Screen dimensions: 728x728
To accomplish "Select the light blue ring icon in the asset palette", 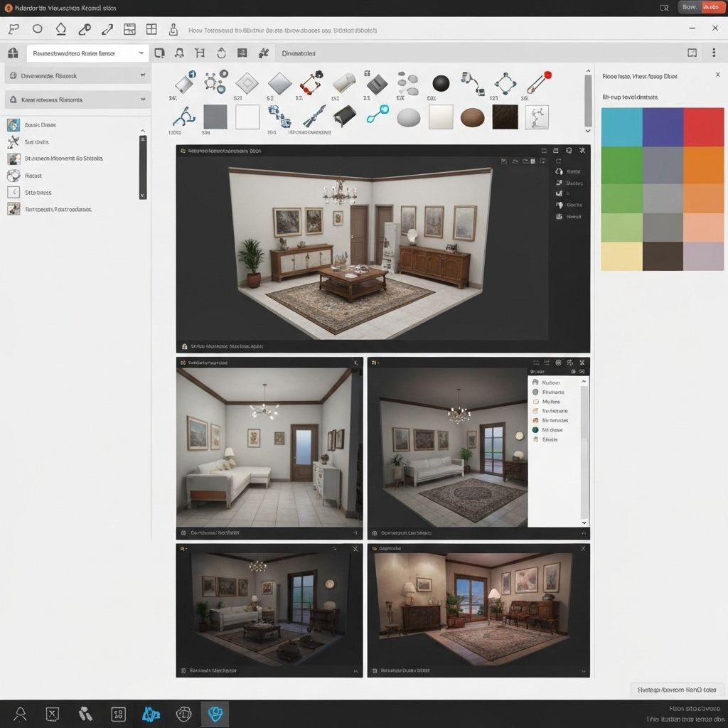I will [378, 114].
